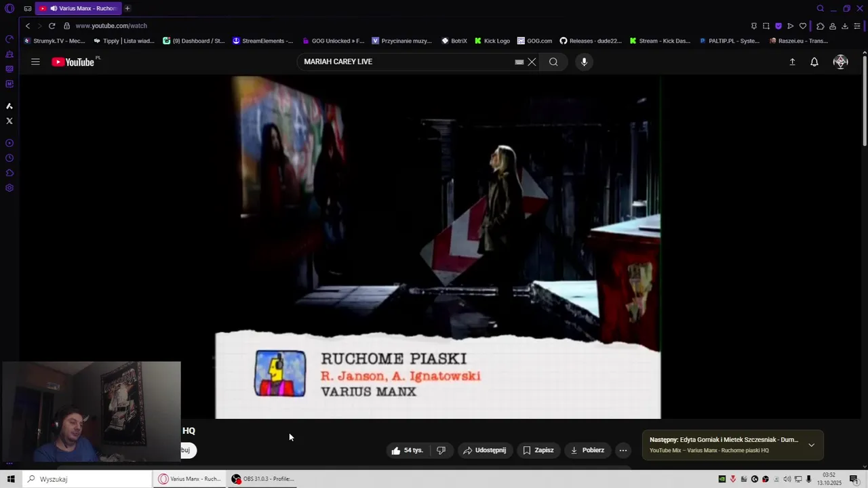868x488 pixels.
Task: Take a snapshot with the Opera toolbar
Action: pyautogui.click(x=766, y=26)
